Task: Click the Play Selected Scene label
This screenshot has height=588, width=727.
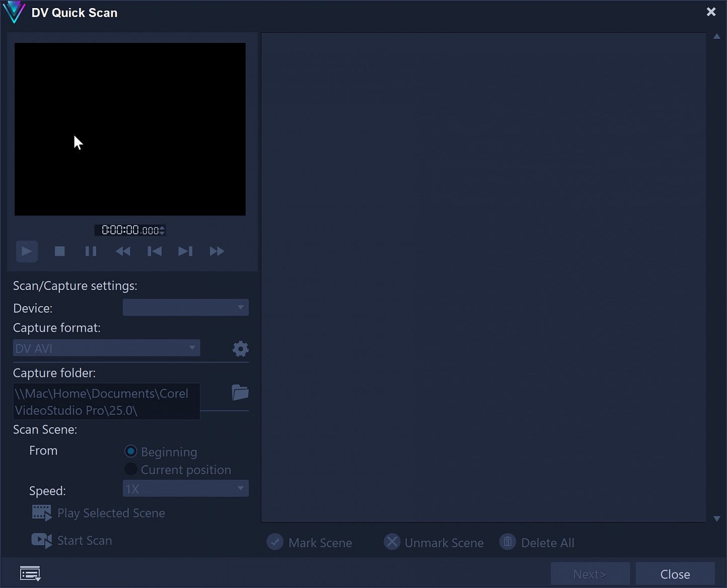Action: coord(111,513)
